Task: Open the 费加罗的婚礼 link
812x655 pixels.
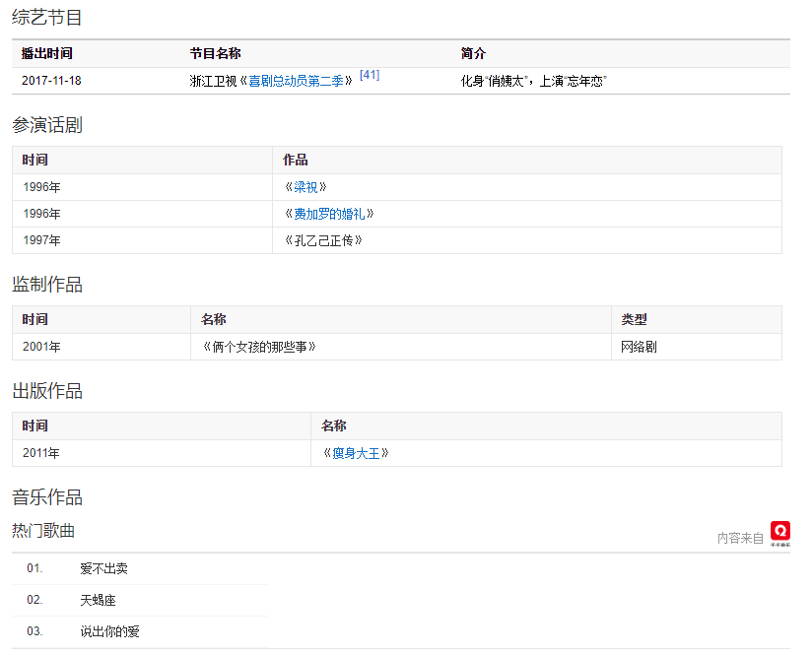Action: tap(329, 214)
